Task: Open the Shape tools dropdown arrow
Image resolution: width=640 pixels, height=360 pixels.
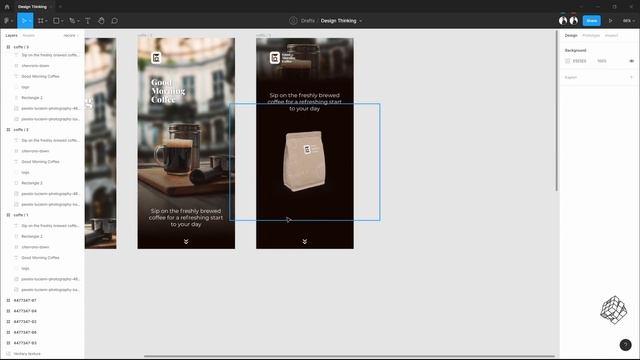Action: pos(62,21)
